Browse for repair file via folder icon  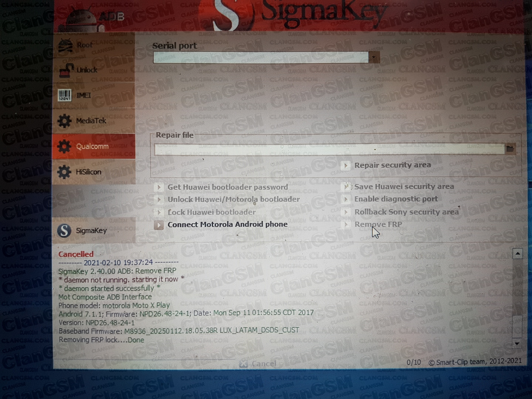[x=510, y=149]
